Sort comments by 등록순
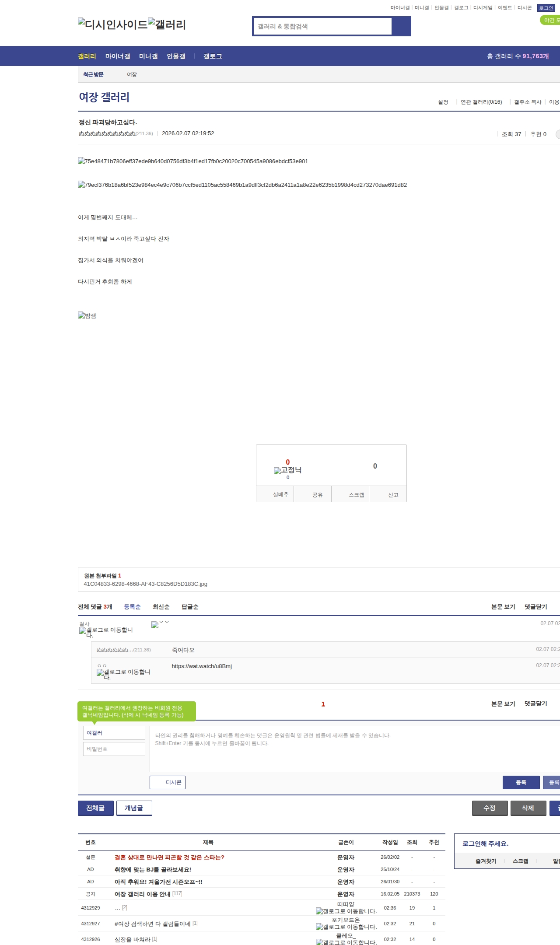Screen dimensions: 560x945 (132, 607)
